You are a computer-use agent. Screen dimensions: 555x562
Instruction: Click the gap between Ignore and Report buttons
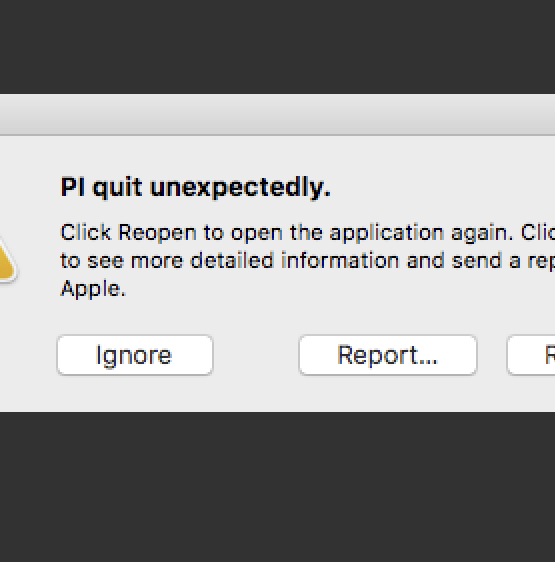tap(256, 355)
